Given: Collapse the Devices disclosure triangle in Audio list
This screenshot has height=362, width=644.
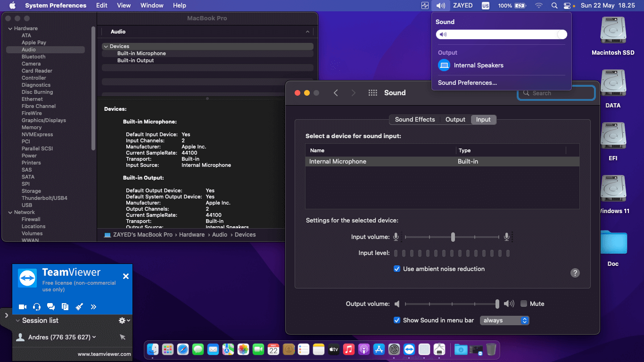Looking at the screenshot, I should 106,47.
